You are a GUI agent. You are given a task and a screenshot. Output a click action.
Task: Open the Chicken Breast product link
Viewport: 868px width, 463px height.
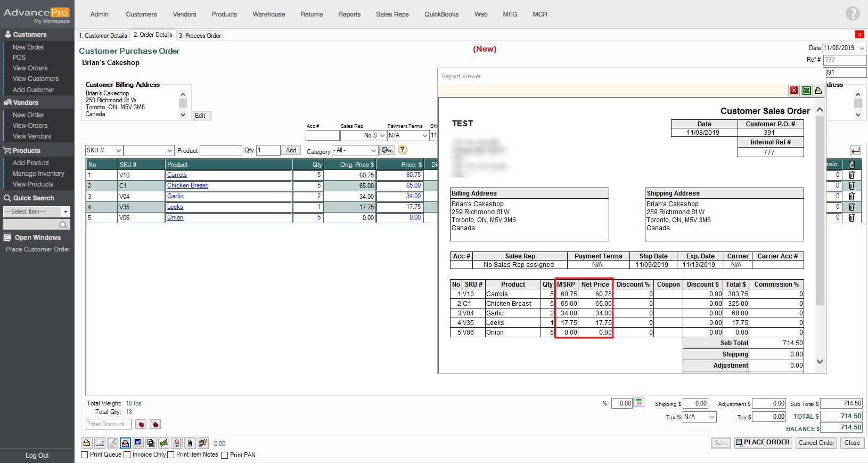(x=187, y=185)
